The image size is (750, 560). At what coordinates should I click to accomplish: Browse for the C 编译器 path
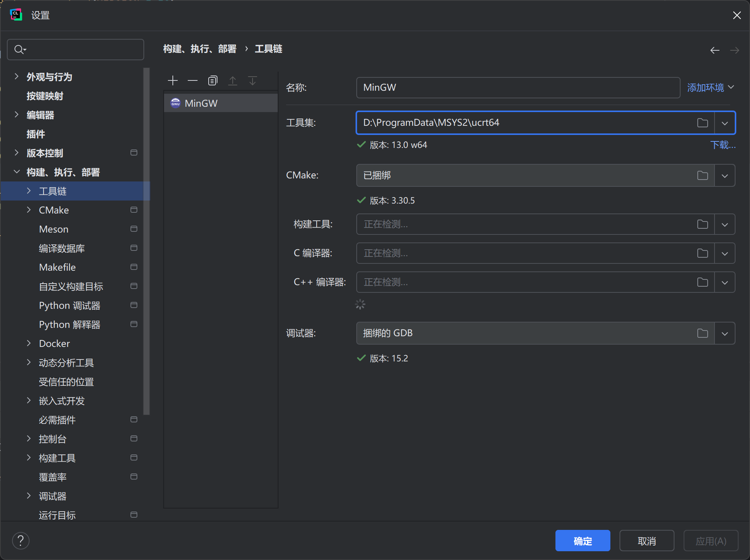click(703, 253)
